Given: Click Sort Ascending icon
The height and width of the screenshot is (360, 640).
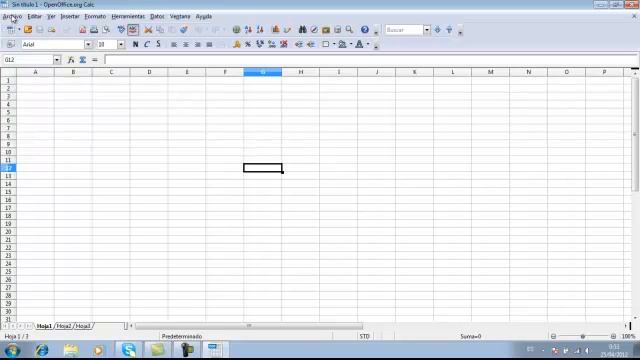Looking at the screenshot, I should [x=248, y=30].
